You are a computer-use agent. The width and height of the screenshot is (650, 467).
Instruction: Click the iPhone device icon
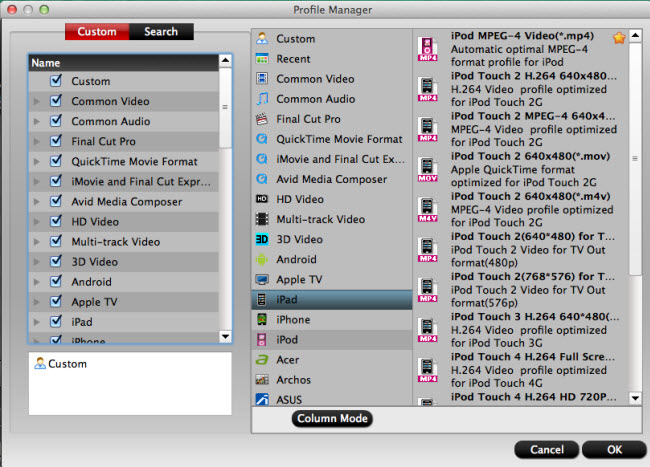point(262,319)
